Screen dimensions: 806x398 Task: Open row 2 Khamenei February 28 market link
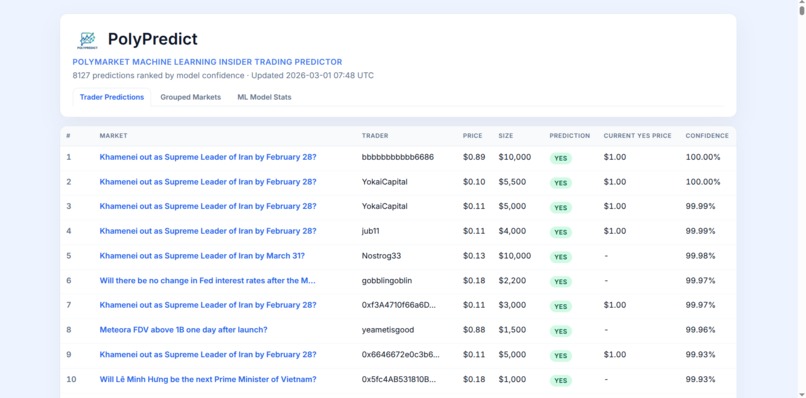[208, 182]
